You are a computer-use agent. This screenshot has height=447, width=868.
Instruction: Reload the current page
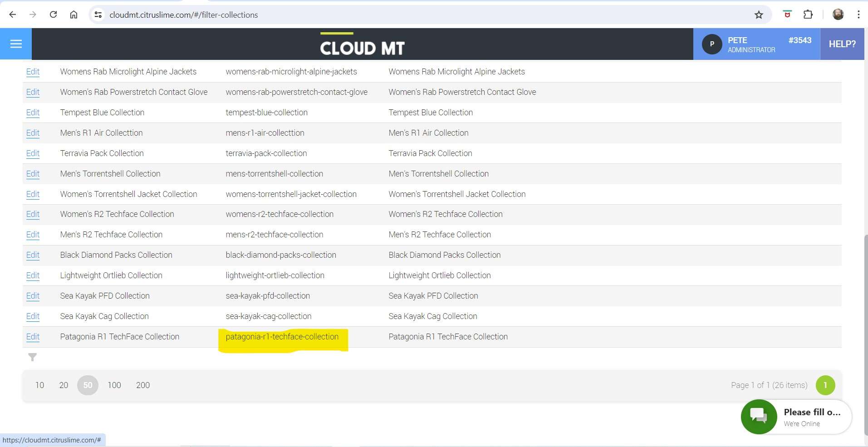click(x=53, y=15)
